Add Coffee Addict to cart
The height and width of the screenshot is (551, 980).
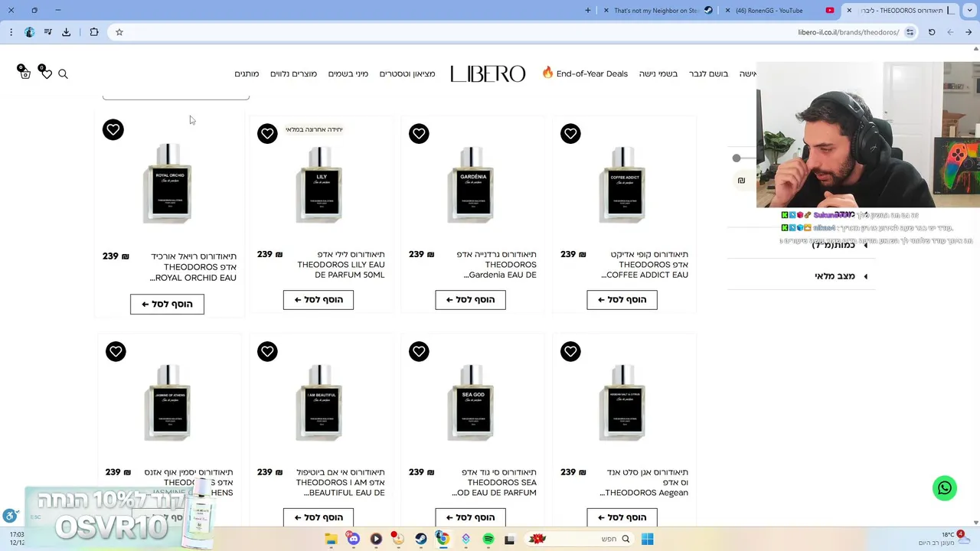pos(622,299)
